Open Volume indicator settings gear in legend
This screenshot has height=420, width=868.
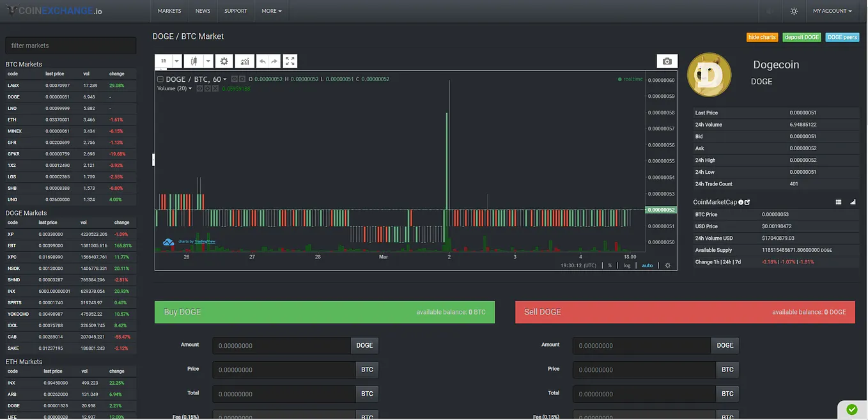(x=207, y=88)
